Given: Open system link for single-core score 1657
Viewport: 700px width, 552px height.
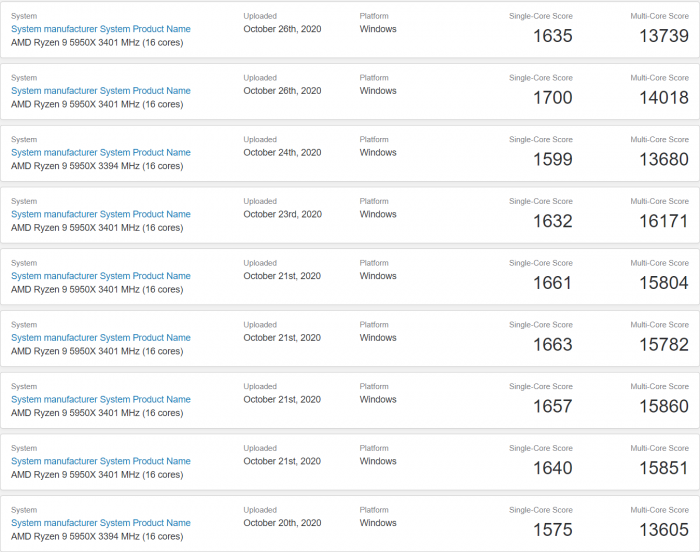Looking at the screenshot, I should 100,400.
